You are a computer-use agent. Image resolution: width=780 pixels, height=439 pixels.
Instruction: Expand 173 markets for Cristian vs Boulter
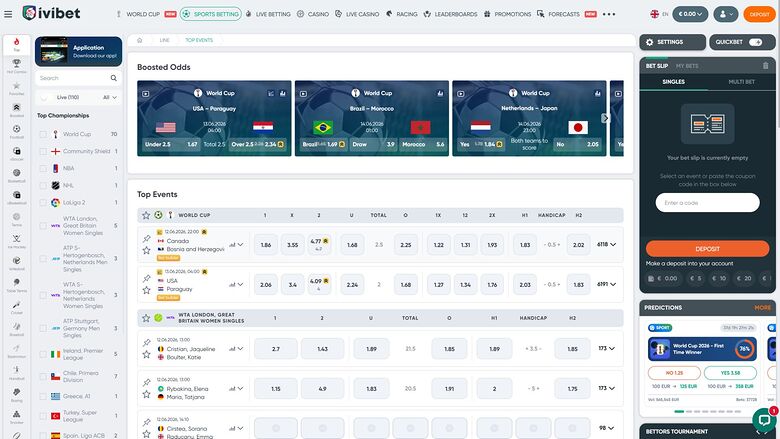coord(606,349)
